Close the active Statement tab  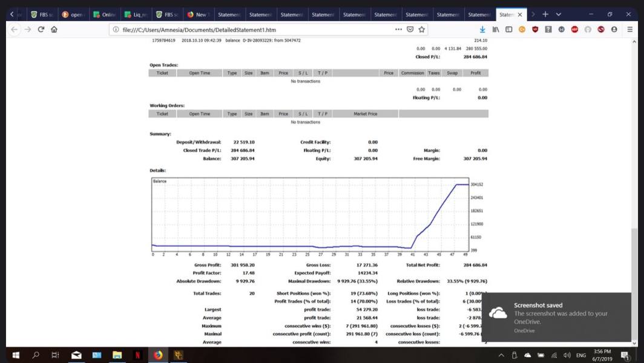520,15
